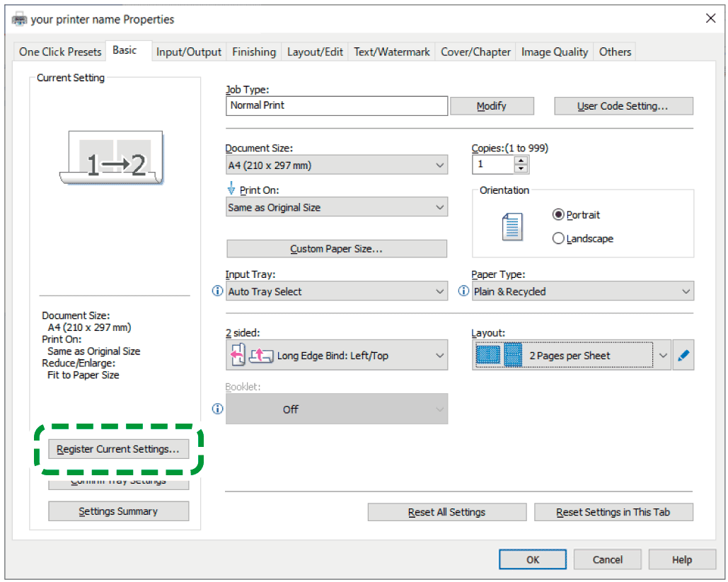
Task: Select the Landscape orientation radio button
Action: [x=558, y=239]
